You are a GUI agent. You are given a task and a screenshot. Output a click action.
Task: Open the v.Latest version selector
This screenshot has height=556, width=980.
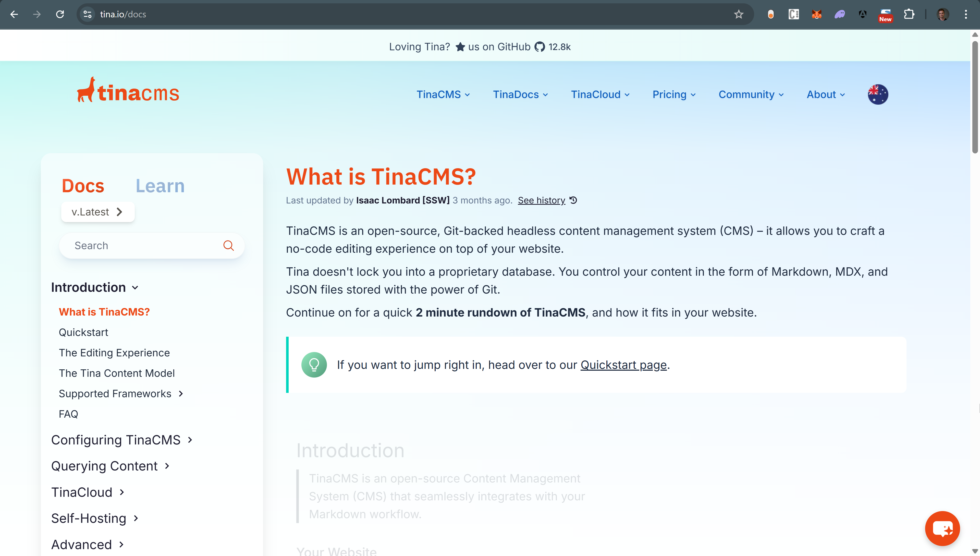pos(98,212)
